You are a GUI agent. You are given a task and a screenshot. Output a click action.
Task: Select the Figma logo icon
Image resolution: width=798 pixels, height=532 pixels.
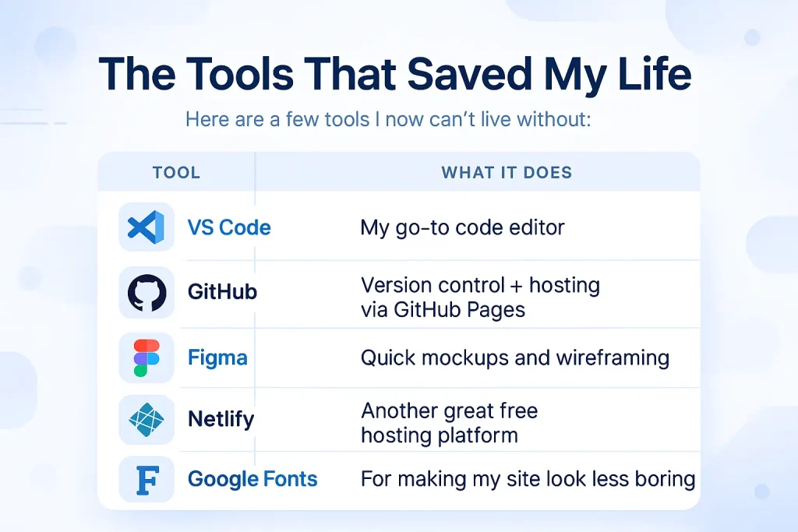point(147,358)
